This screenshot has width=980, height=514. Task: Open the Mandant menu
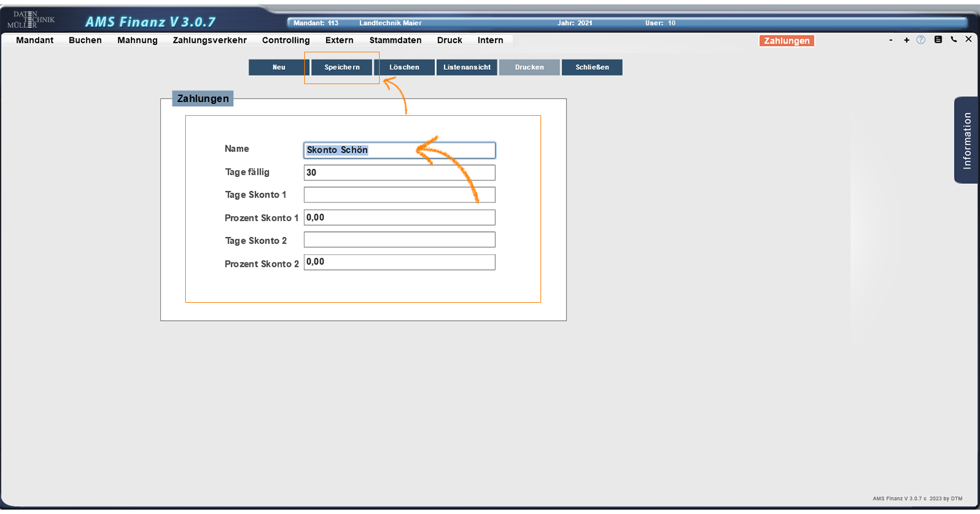point(35,40)
